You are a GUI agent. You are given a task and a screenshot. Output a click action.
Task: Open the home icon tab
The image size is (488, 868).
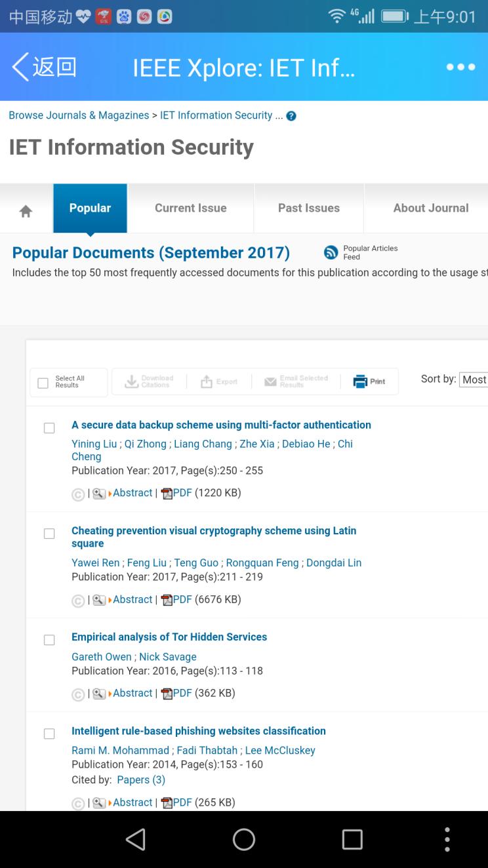[26, 209]
